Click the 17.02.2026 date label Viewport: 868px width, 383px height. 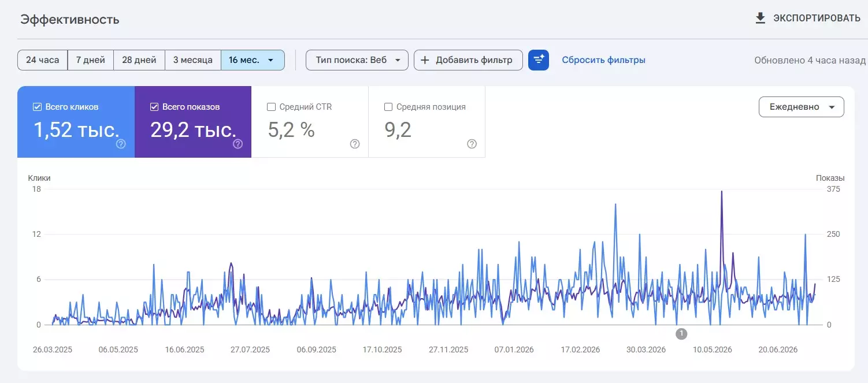coord(580,350)
